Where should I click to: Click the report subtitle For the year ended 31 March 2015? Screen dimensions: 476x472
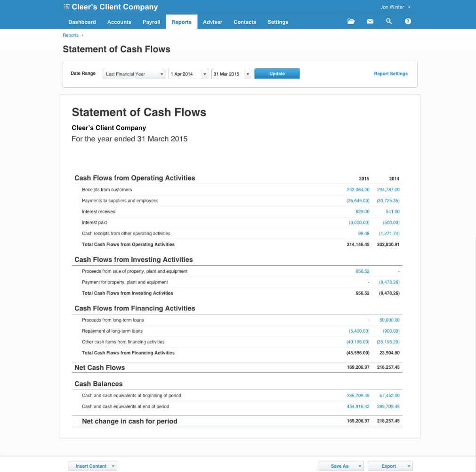(129, 139)
